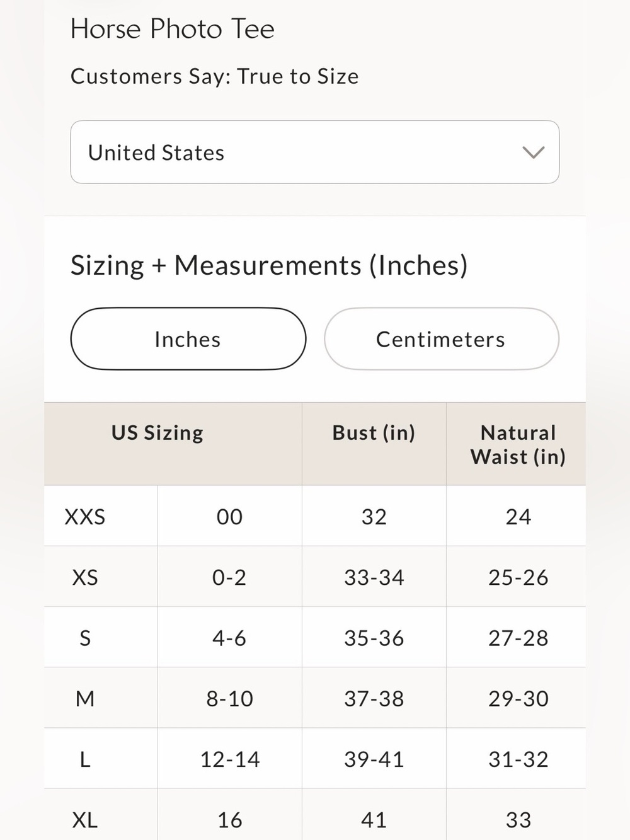Click the Sizing + Measurements (Inches) heading
The image size is (630, 840).
click(x=269, y=265)
